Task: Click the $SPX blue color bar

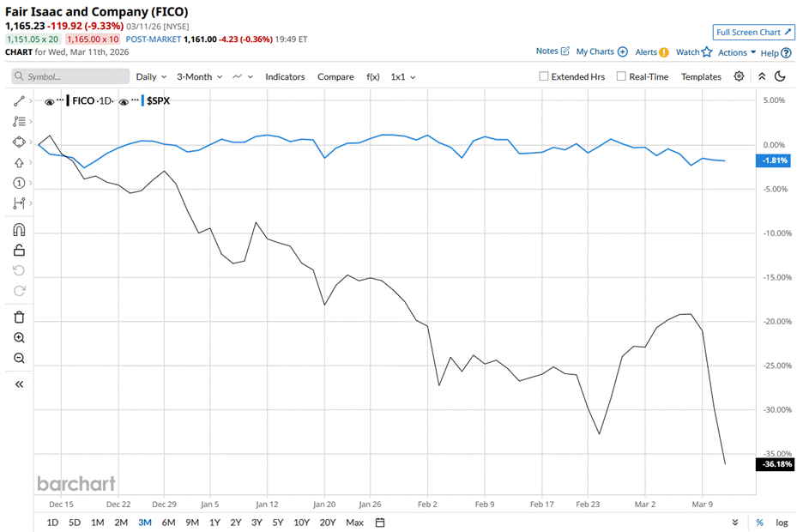Action: pos(142,100)
